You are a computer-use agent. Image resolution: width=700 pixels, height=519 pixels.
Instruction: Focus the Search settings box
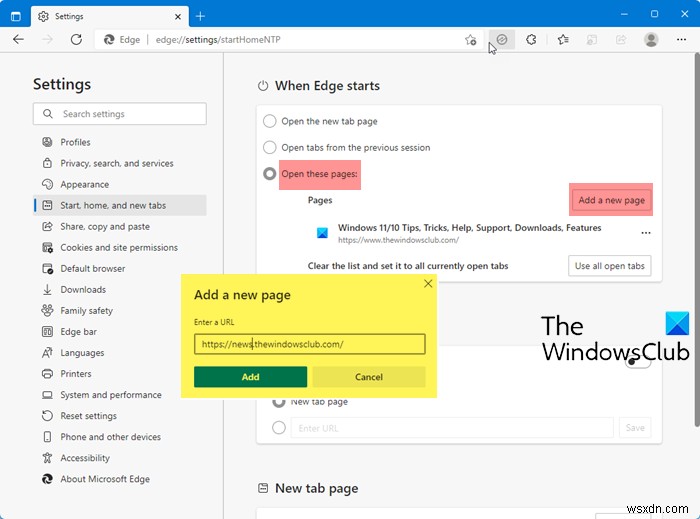pos(120,114)
